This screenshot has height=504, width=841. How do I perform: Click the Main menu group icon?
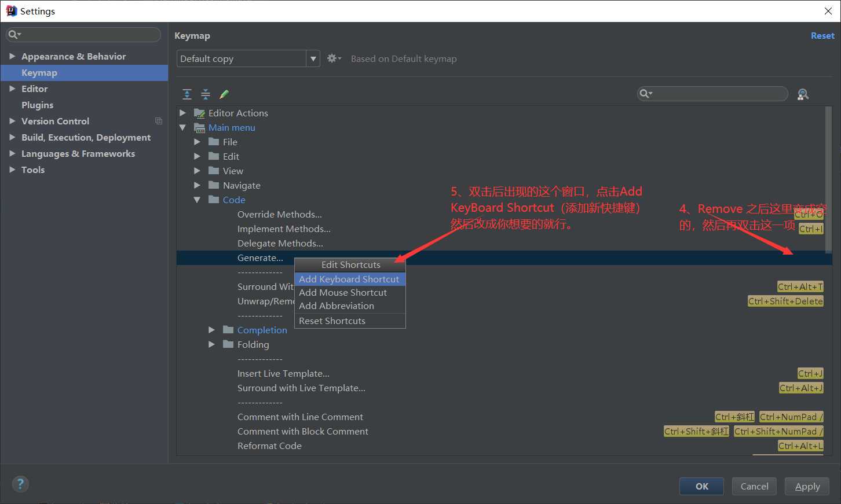(199, 127)
